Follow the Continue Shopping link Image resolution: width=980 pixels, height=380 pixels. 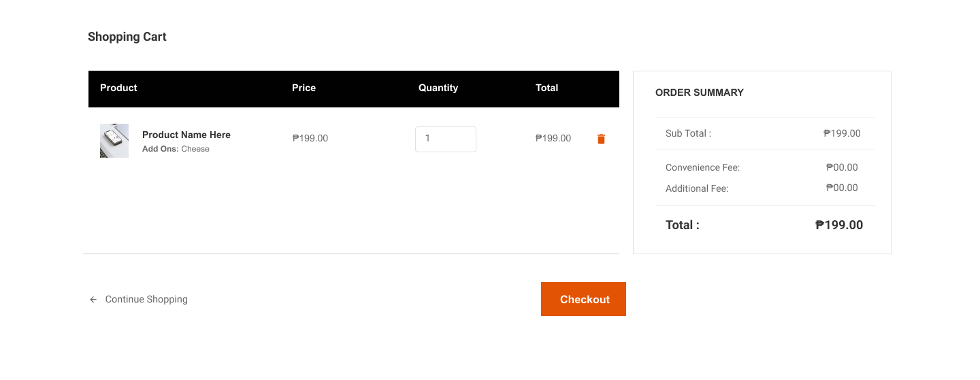(x=146, y=299)
